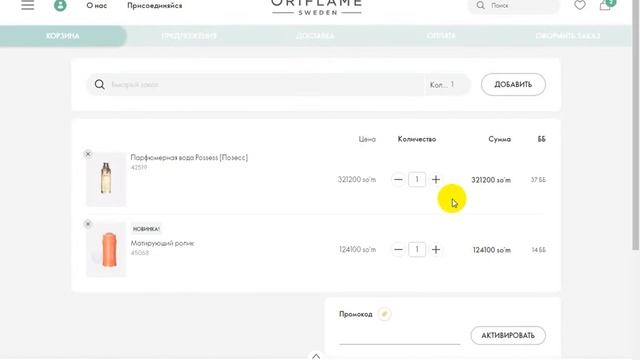The width and height of the screenshot is (640, 360).
Task: Click product code 45068
Action: 140,253
